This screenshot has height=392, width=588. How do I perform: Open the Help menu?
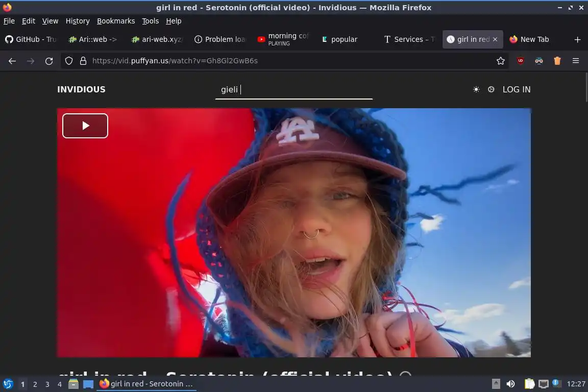(174, 21)
